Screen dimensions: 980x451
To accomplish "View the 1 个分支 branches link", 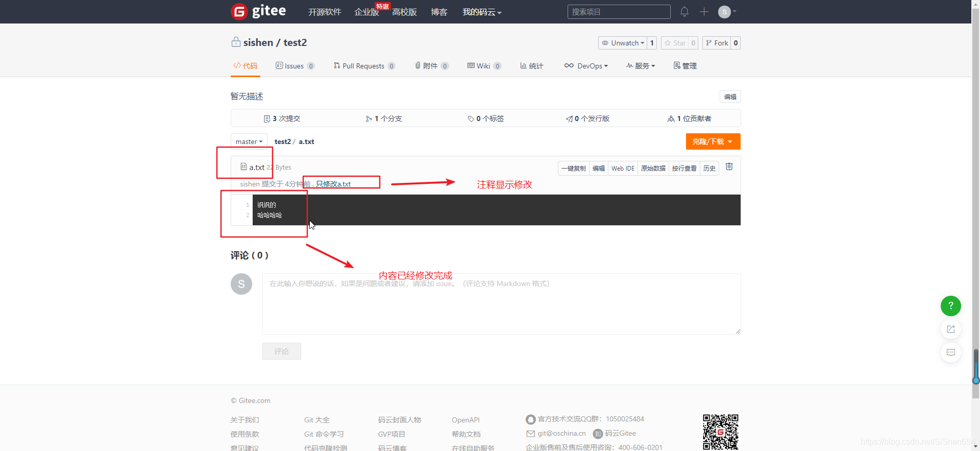I will tap(384, 118).
